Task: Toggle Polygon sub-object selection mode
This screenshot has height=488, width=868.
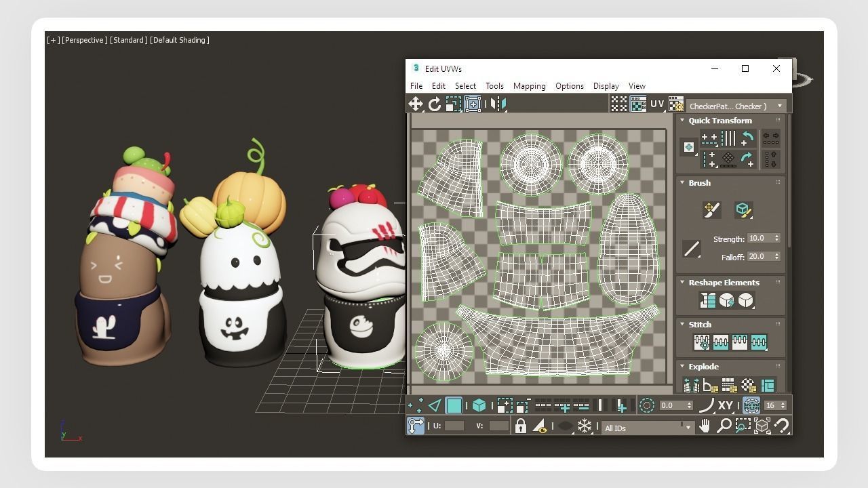Action: (454, 406)
